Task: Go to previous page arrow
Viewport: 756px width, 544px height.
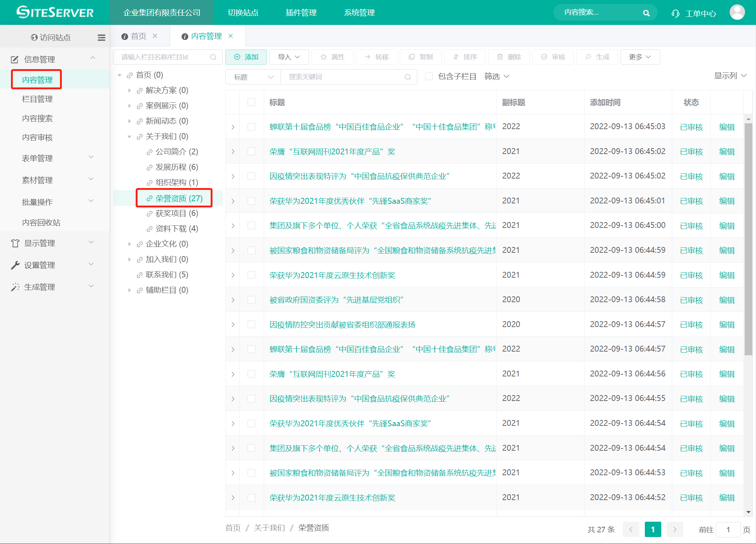Action: [x=631, y=529]
